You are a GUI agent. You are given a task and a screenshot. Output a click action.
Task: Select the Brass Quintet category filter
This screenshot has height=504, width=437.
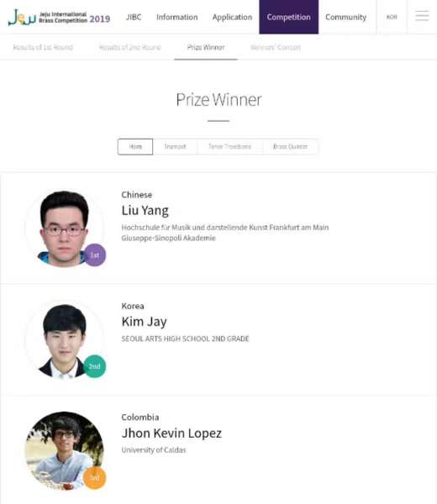291,146
